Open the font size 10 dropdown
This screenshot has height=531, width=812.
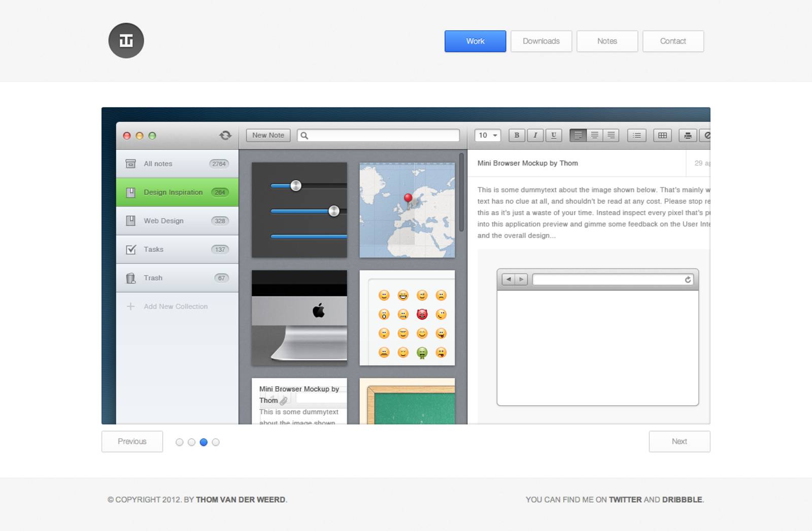point(488,135)
